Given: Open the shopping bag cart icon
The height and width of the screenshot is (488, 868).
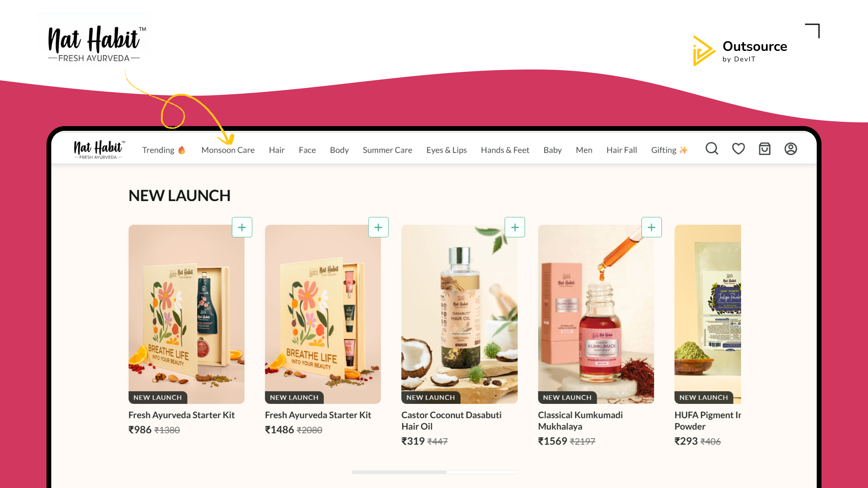Looking at the screenshot, I should pos(764,149).
